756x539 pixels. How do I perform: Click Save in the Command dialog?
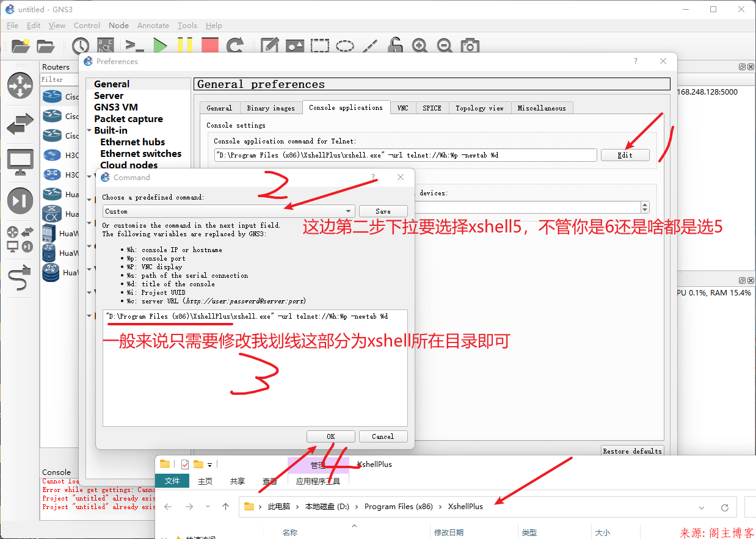383,211
